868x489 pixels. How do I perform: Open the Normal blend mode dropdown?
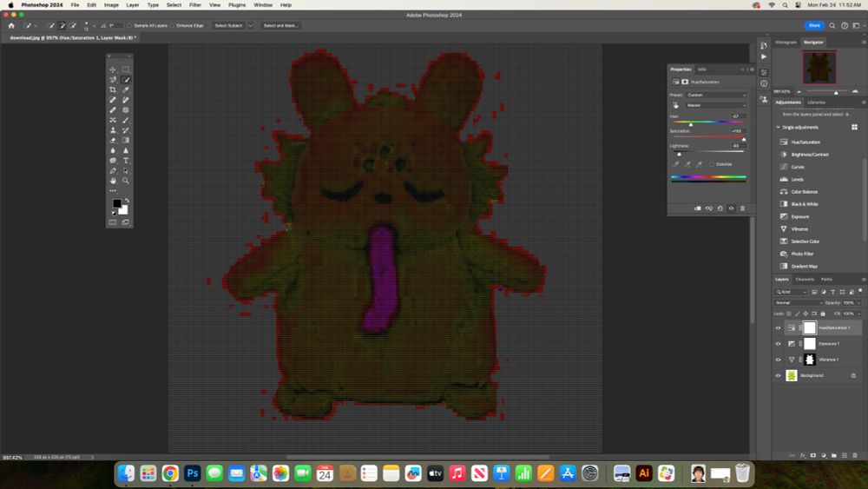point(799,303)
